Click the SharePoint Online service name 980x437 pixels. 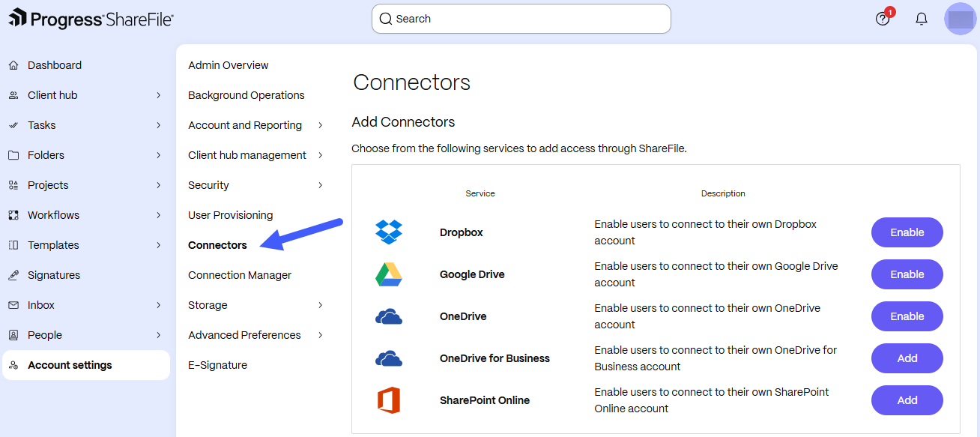click(x=485, y=400)
